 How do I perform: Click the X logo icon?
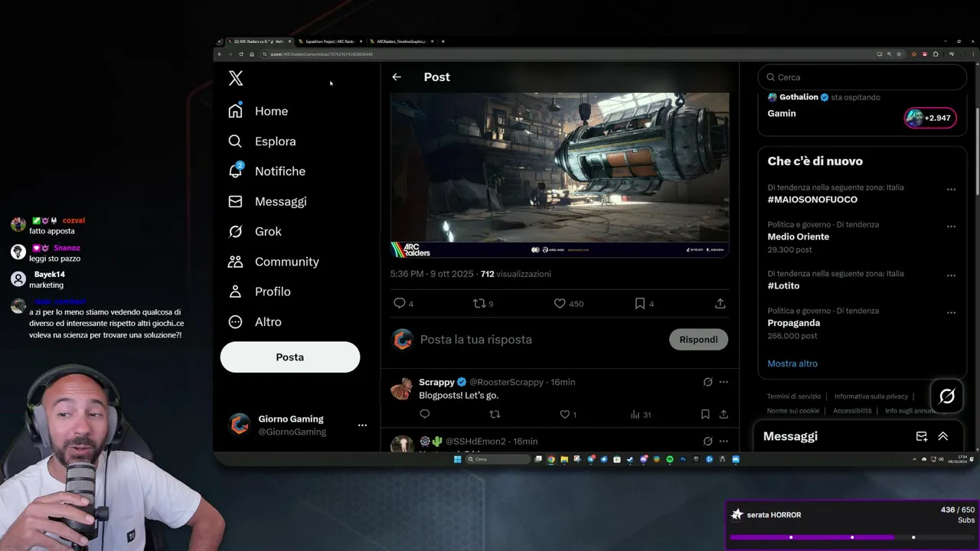pyautogui.click(x=236, y=78)
